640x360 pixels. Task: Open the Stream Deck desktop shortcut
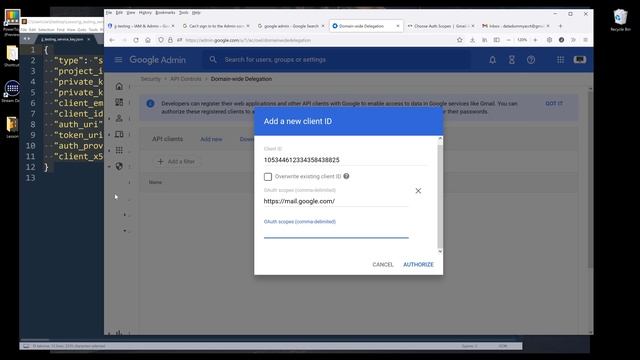tap(12, 91)
